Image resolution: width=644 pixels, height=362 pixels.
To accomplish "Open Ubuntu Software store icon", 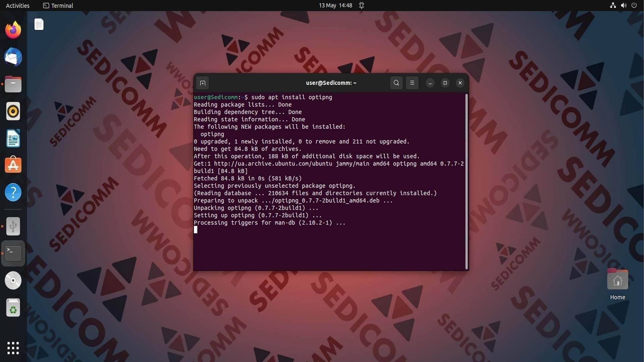I will click(13, 165).
